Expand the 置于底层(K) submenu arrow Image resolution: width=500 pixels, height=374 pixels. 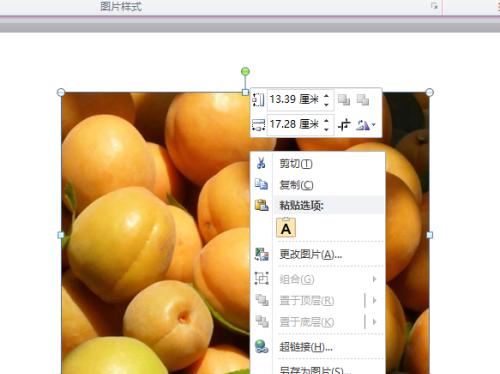click(x=374, y=322)
